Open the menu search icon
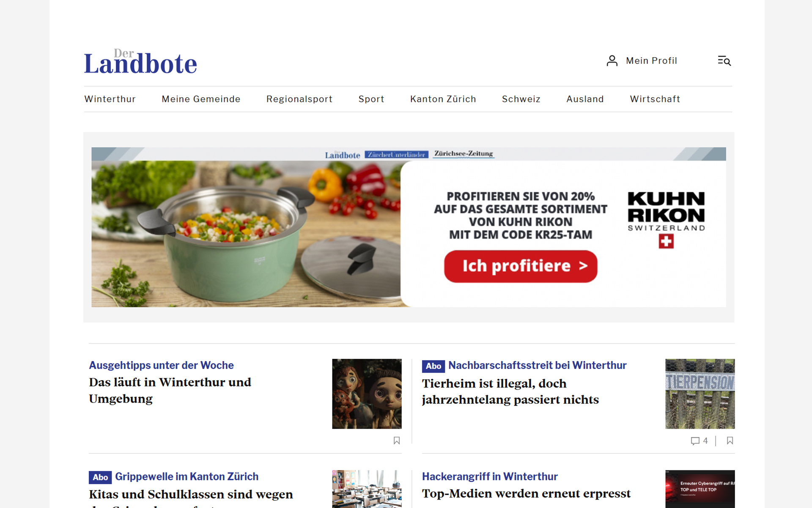Image resolution: width=812 pixels, height=508 pixels. coord(724,61)
